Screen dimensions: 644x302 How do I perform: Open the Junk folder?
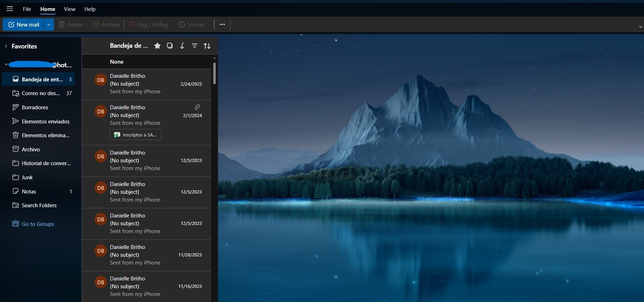tap(38, 177)
